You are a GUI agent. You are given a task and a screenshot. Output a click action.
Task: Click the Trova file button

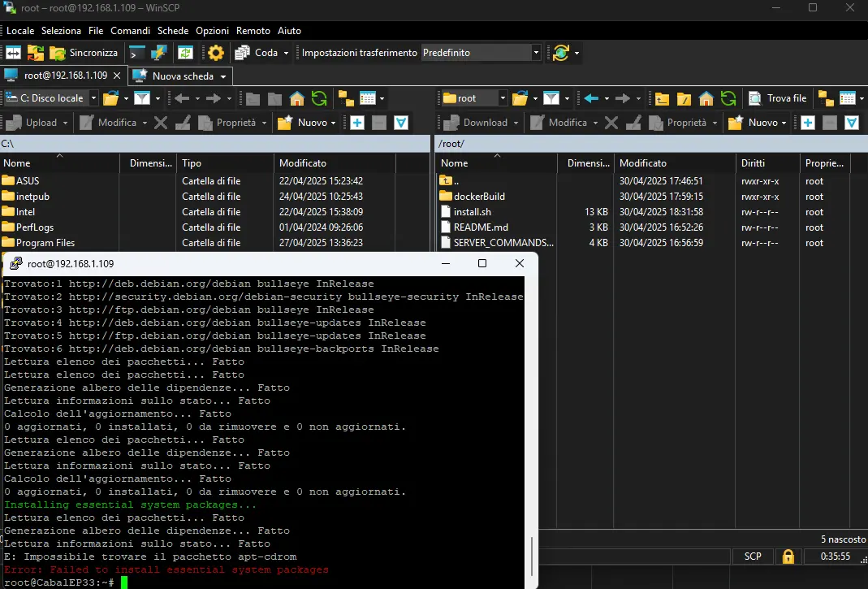pyautogui.click(x=778, y=98)
